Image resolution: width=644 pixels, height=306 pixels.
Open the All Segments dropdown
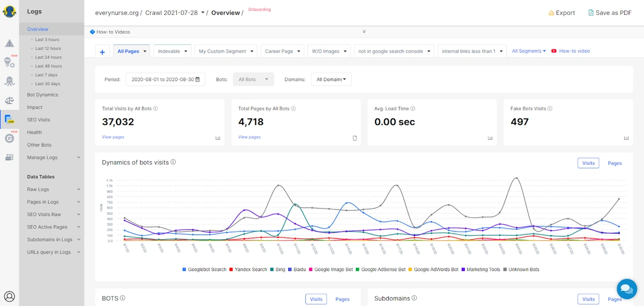pyautogui.click(x=529, y=51)
